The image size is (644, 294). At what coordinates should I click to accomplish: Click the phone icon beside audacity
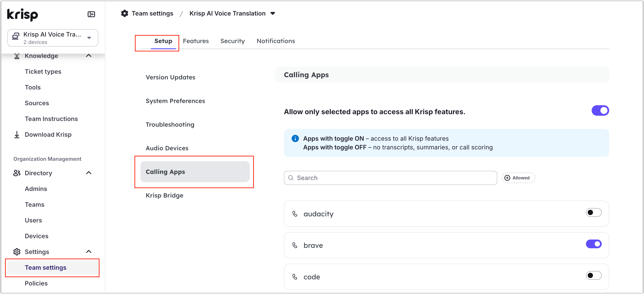[295, 214]
